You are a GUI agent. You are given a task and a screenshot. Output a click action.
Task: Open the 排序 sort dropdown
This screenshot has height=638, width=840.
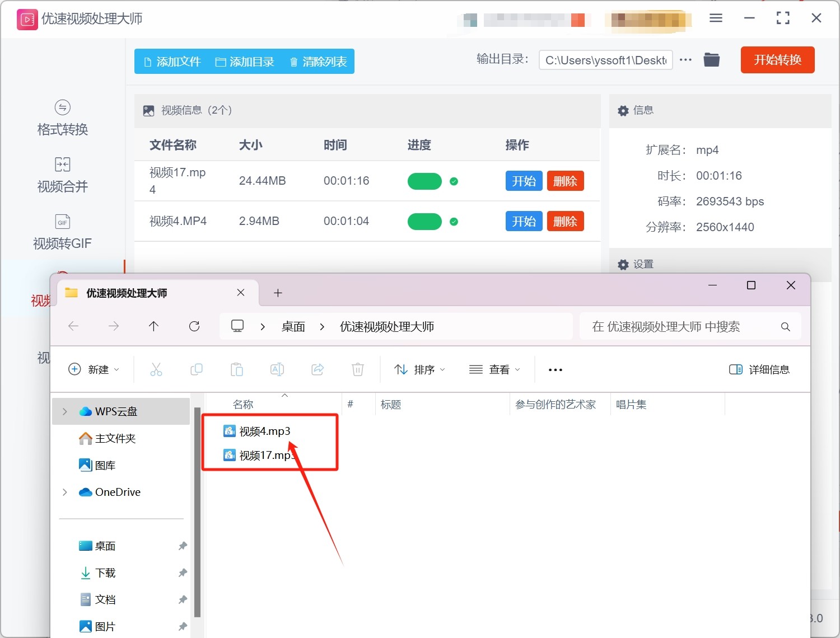pyautogui.click(x=419, y=369)
